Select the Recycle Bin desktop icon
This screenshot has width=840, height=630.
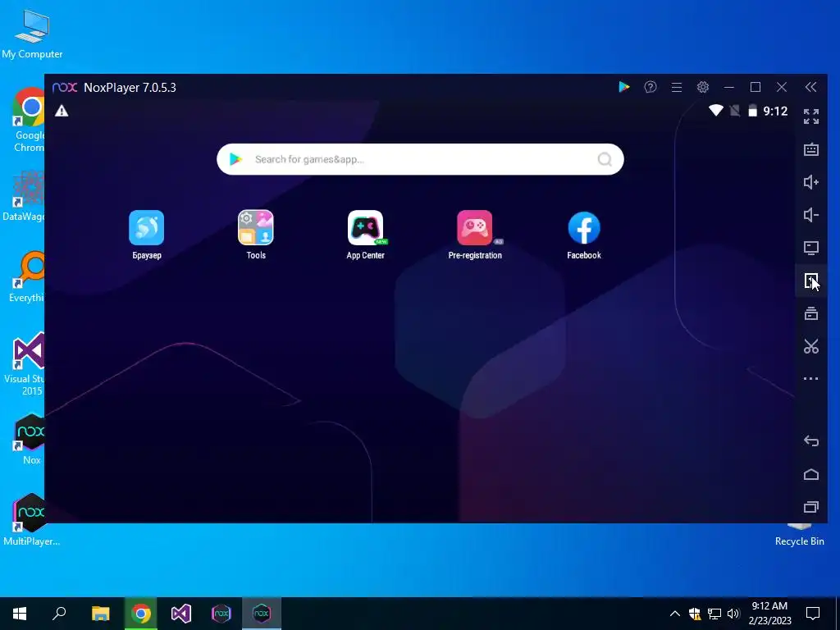799,536
